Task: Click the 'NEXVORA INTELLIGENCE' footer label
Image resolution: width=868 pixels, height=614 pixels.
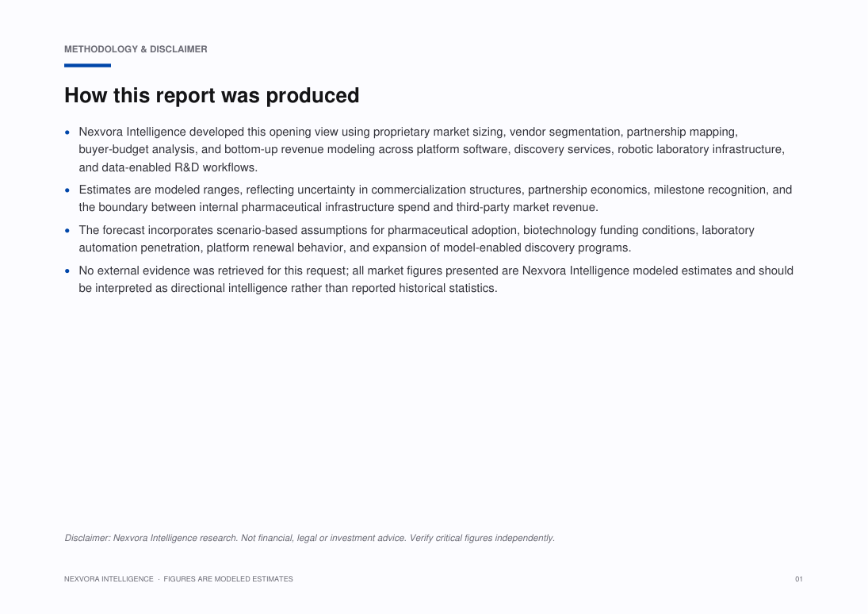Action: [109, 579]
